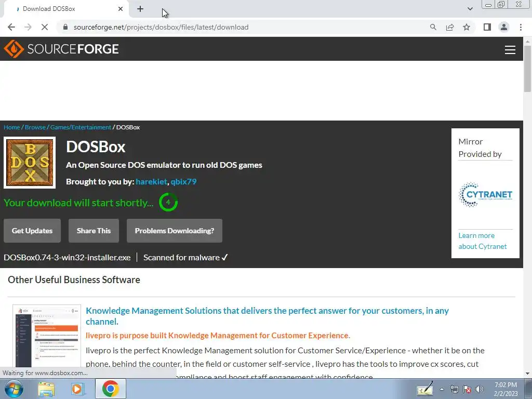
Task: Open the Browse breadcrumb link
Action: [x=35, y=127]
